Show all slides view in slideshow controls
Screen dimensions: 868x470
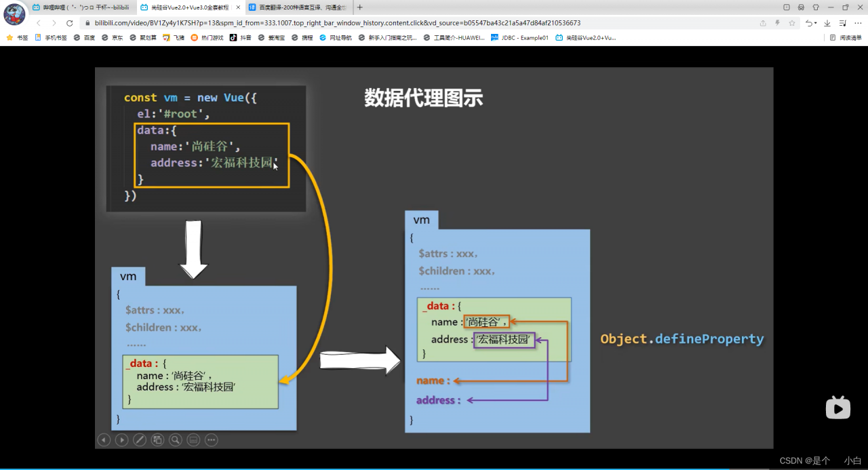(x=157, y=440)
